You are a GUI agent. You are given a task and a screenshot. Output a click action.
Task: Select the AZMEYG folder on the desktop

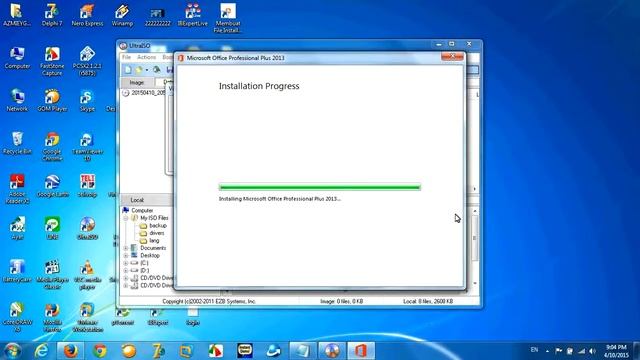(16, 15)
